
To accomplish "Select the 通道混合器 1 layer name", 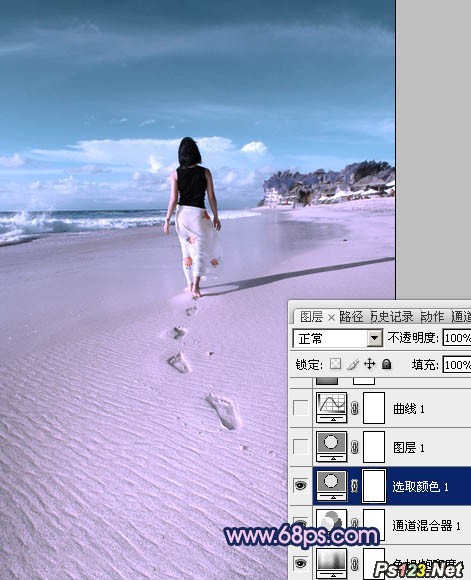I will 426,525.
